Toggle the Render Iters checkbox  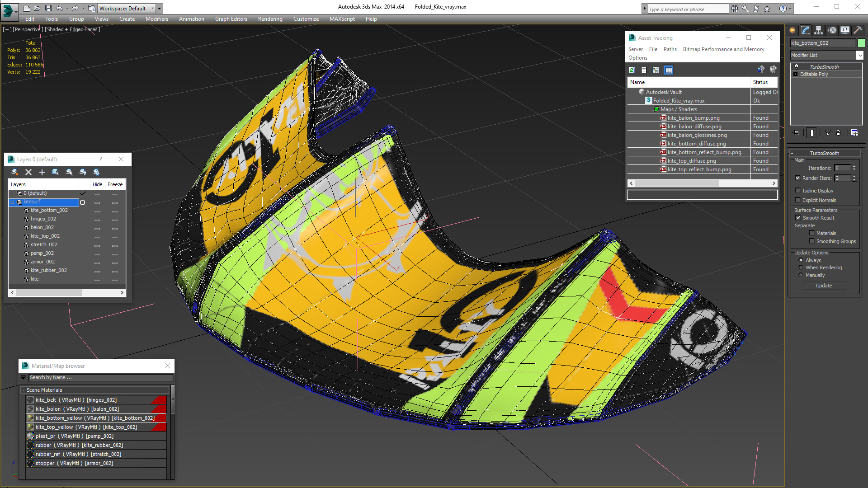(x=798, y=178)
